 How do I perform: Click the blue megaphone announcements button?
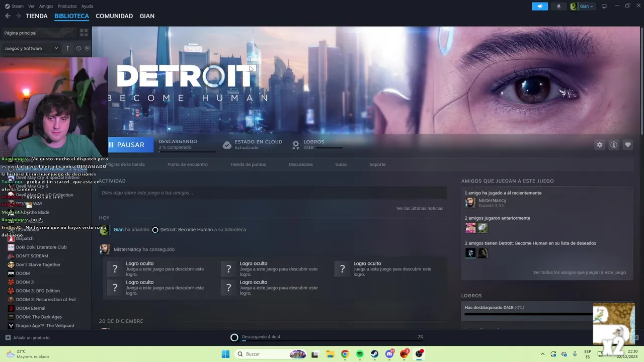540,6
